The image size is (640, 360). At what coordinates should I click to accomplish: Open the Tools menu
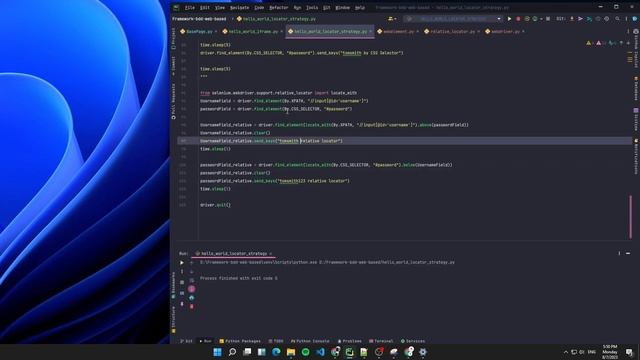[x=312, y=7]
